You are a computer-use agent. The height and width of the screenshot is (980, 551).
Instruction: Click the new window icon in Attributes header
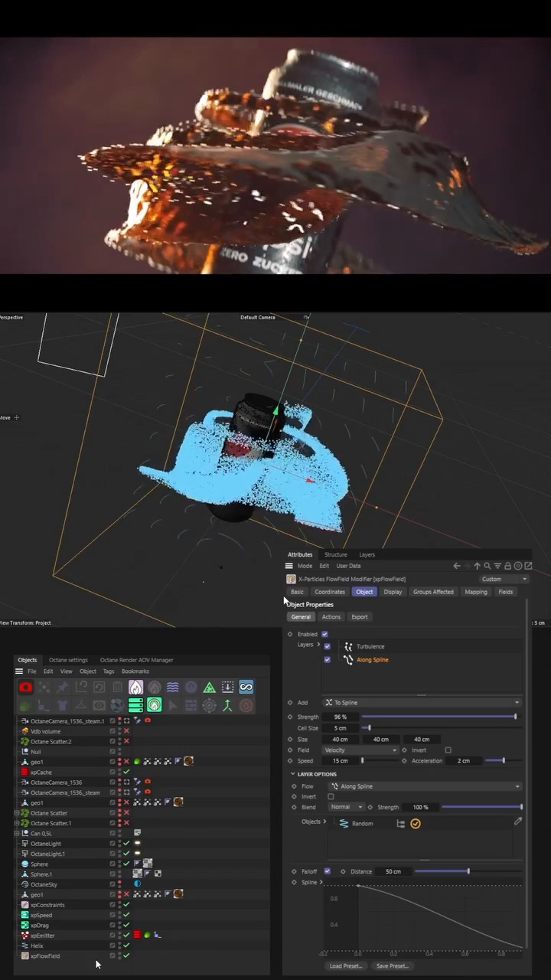[528, 566]
